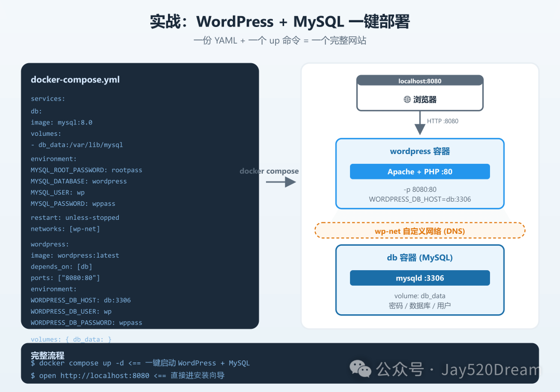
Task: Click 'depends_on: [db]' line
Action: point(61,267)
